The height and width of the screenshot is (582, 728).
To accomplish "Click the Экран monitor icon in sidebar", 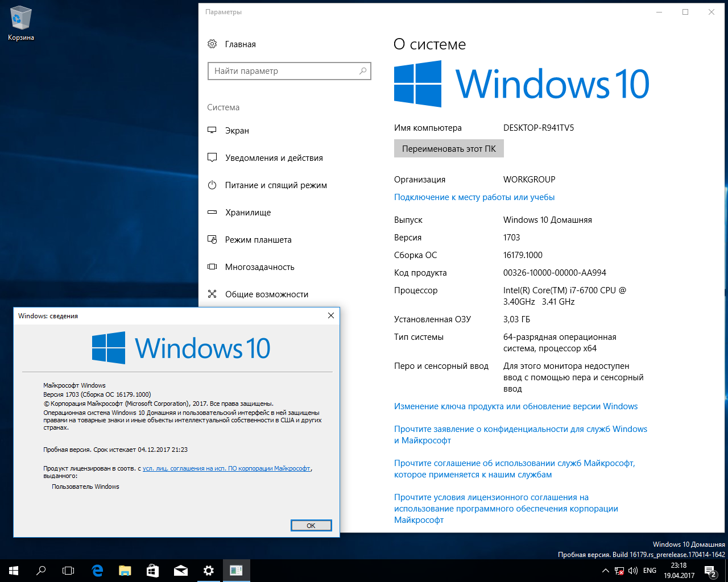I will pyautogui.click(x=212, y=130).
